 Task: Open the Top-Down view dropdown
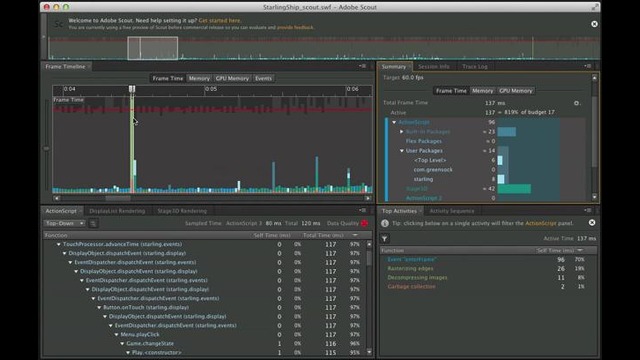64,223
